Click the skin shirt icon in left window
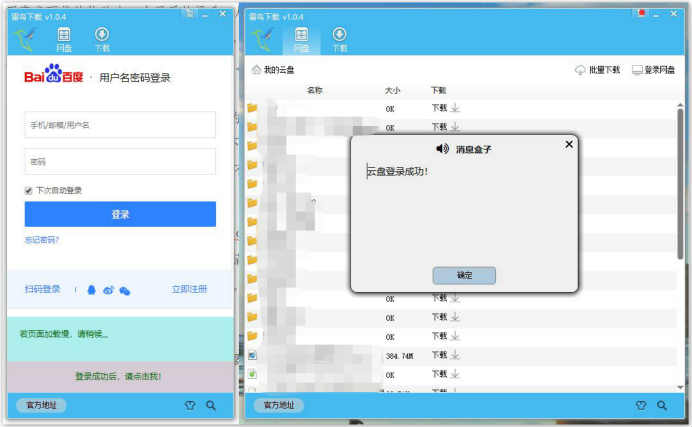The image size is (692, 427). 191,405
